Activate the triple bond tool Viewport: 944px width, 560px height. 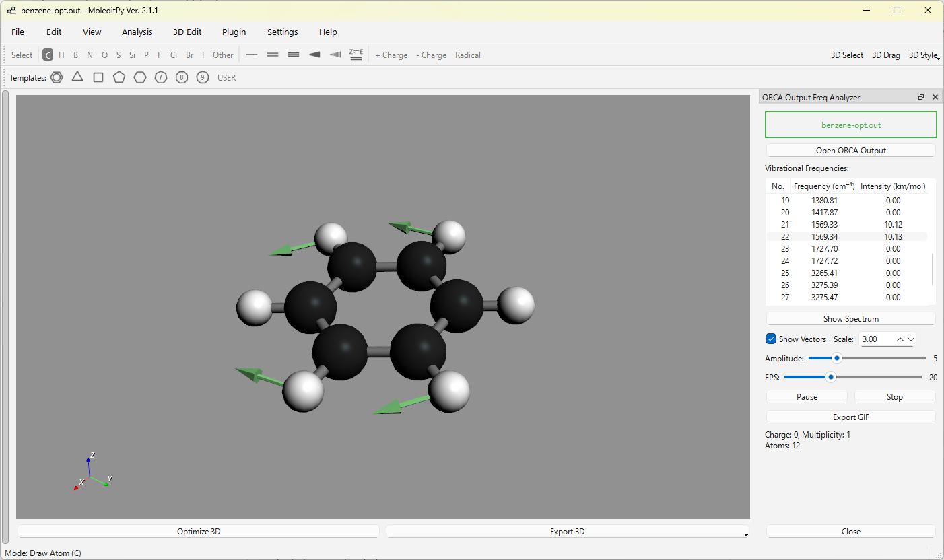click(294, 55)
